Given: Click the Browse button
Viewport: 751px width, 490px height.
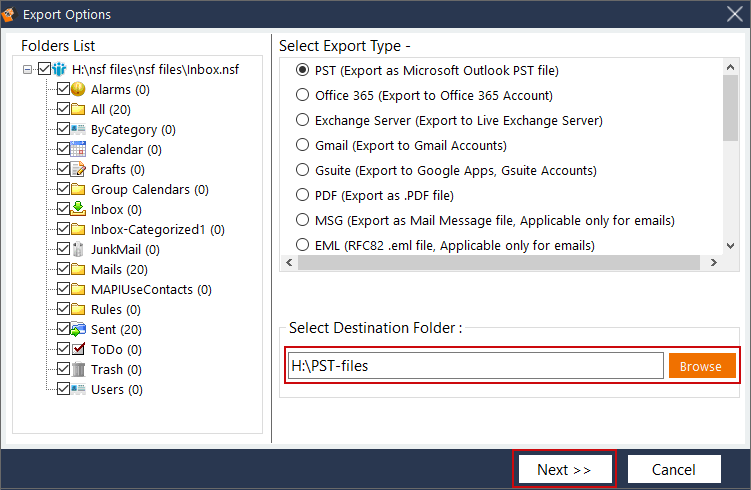Looking at the screenshot, I should 700,366.
